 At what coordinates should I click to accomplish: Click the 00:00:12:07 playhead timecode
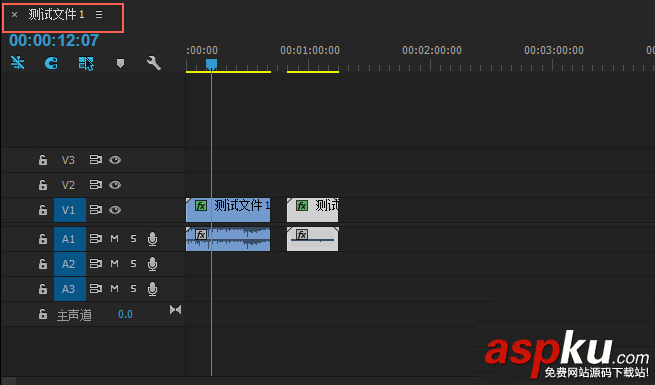coord(54,41)
